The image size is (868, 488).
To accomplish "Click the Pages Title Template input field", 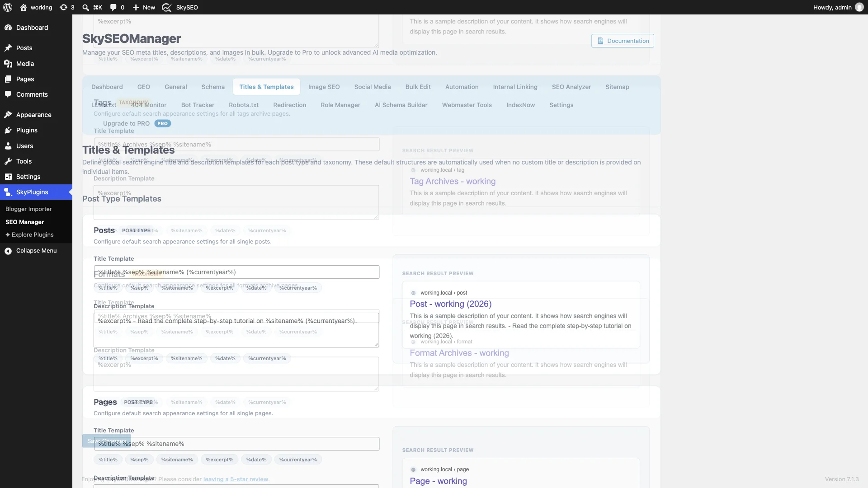I will (236, 444).
